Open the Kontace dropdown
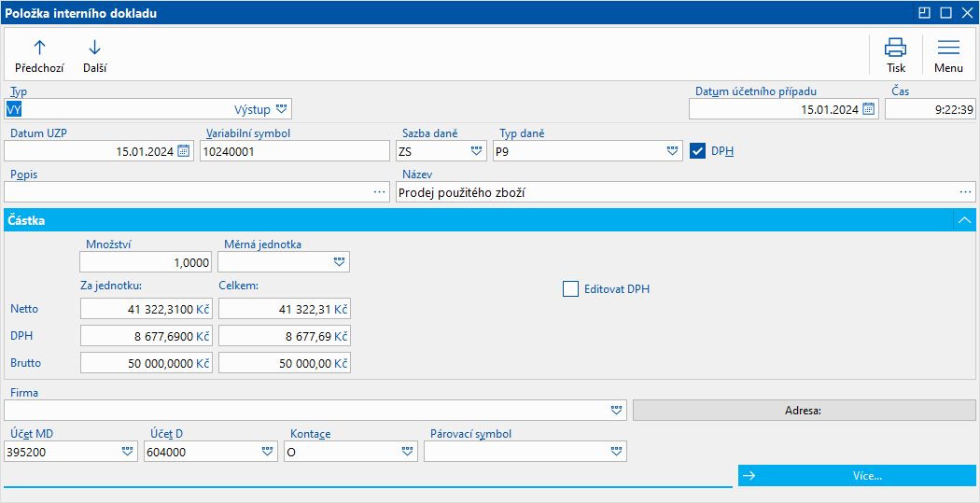Screen dimensions: 980x503 point(408,451)
